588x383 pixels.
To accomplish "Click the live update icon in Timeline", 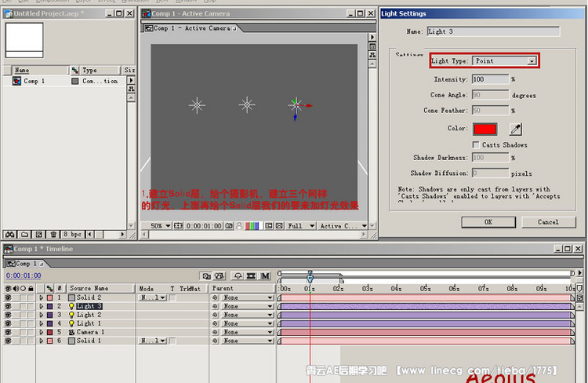I will (x=206, y=276).
